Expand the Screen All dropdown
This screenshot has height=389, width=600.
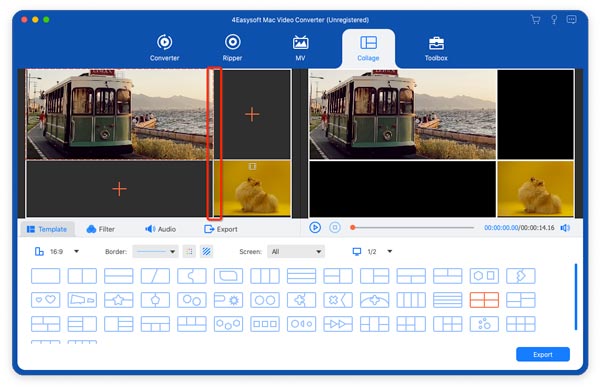coord(296,251)
